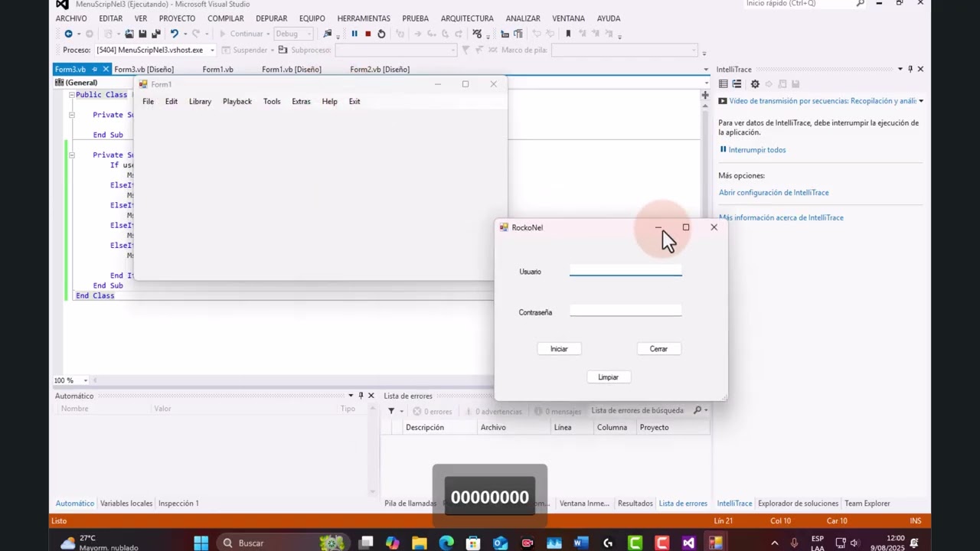
Task: Click the Usuario text field
Action: 626,270
